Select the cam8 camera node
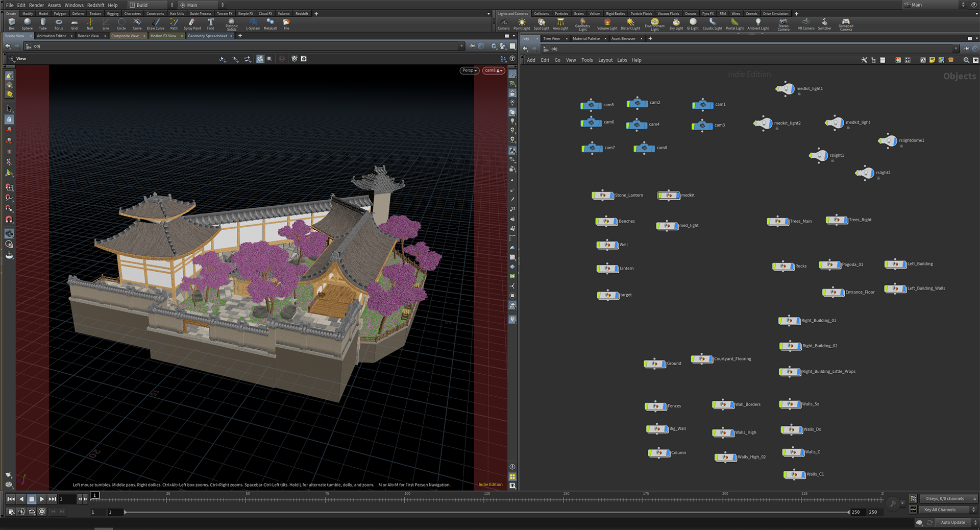Image resolution: width=980 pixels, height=530 pixels. point(644,148)
